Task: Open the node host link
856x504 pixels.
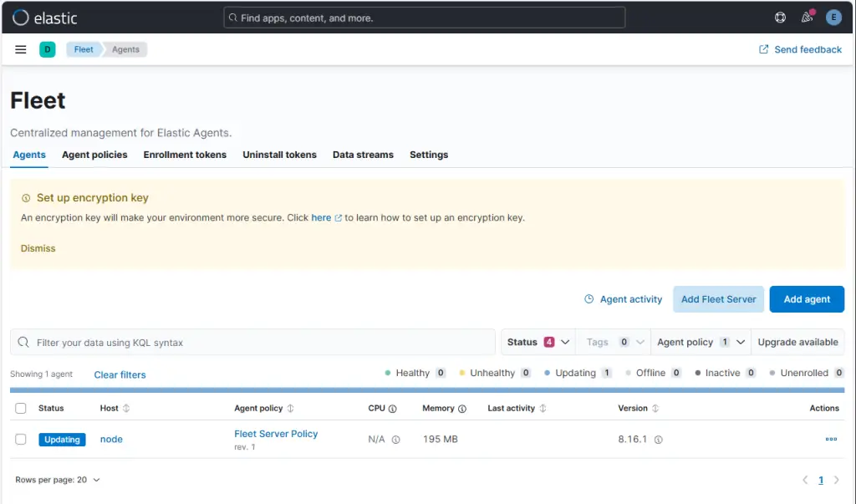Action: [111, 440]
